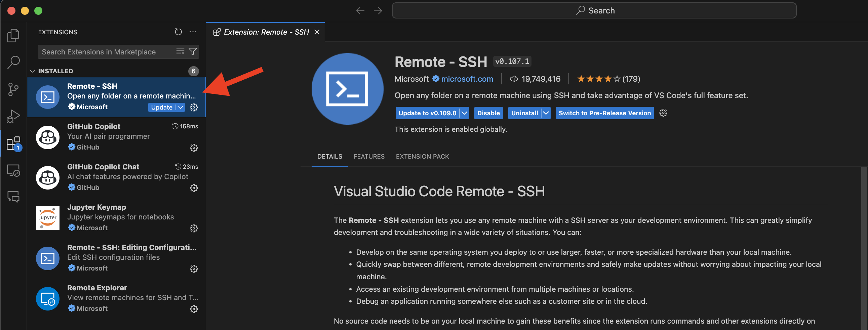The width and height of the screenshot is (868, 330).
Task: Open the Source Control icon
Action: (13, 89)
